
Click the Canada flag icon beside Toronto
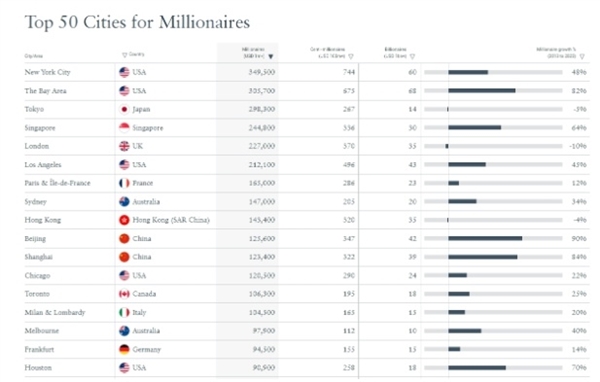124,294
